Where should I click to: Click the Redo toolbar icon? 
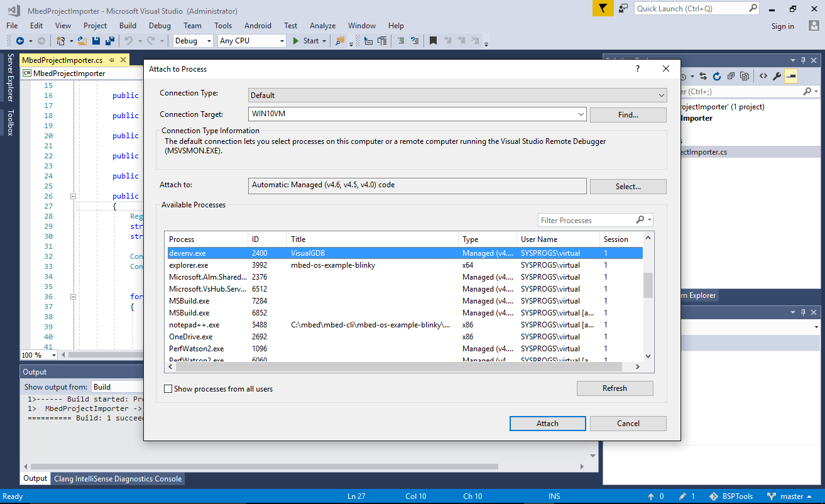[x=151, y=41]
